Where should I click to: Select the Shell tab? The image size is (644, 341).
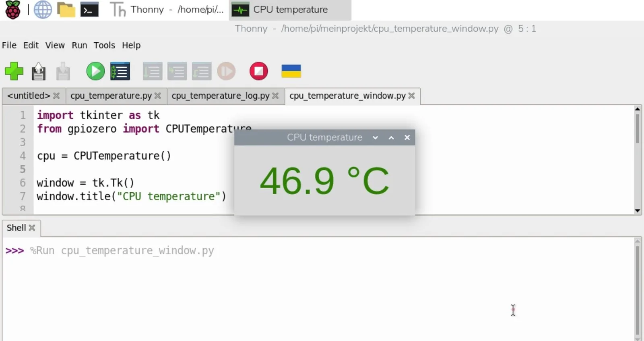[16, 228]
